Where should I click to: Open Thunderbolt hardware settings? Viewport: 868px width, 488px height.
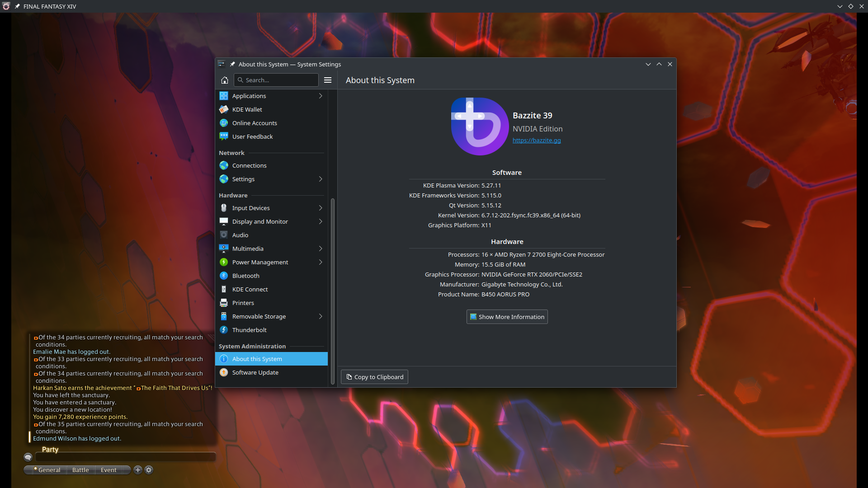[x=249, y=330]
